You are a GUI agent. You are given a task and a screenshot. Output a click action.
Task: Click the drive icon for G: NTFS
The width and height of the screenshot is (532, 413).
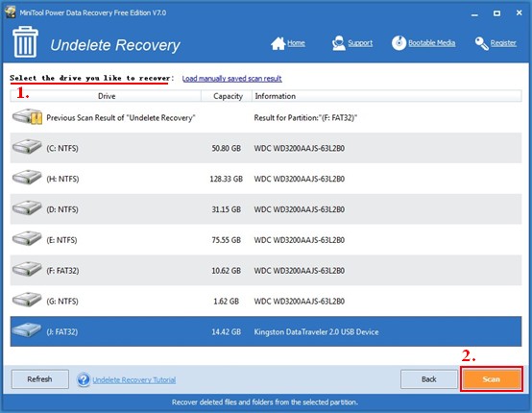coord(27,300)
